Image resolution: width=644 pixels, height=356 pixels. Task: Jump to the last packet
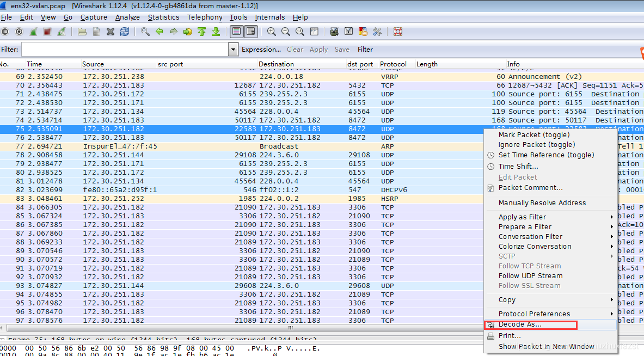[216, 32]
